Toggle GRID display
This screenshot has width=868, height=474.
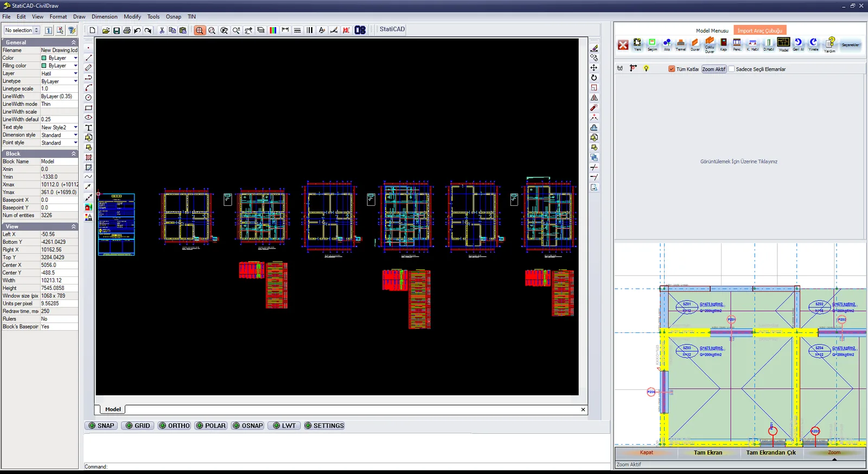point(137,426)
